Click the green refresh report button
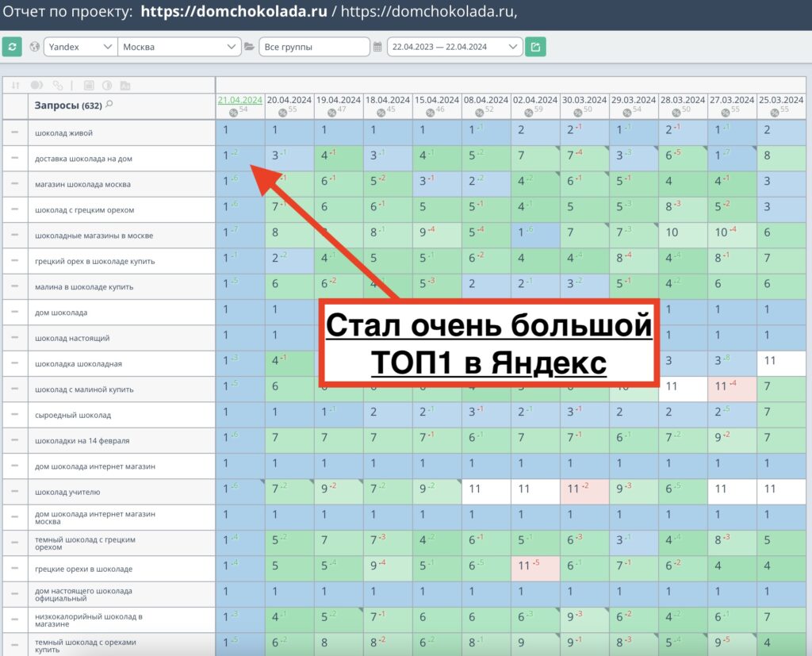812x656 pixels. 12,47
